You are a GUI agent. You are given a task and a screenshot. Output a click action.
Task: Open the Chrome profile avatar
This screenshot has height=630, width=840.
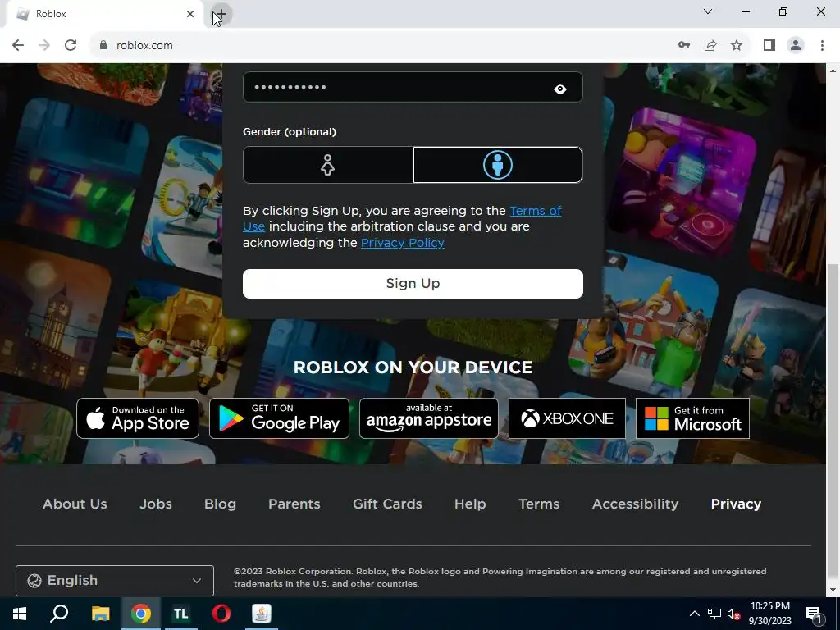click(x=796, y=46)
